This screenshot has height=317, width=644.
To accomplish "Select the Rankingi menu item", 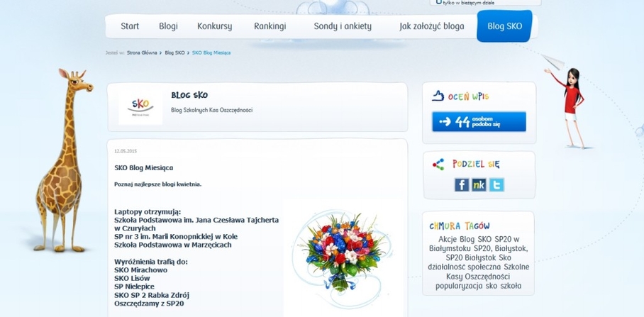I will pyautogui.click(x=270, y=26).
